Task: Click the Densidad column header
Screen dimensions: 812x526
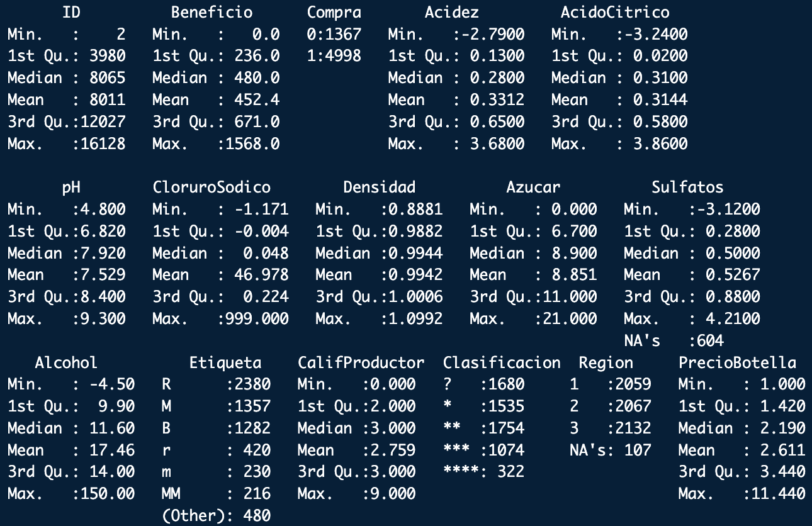Action: [380, 187]
